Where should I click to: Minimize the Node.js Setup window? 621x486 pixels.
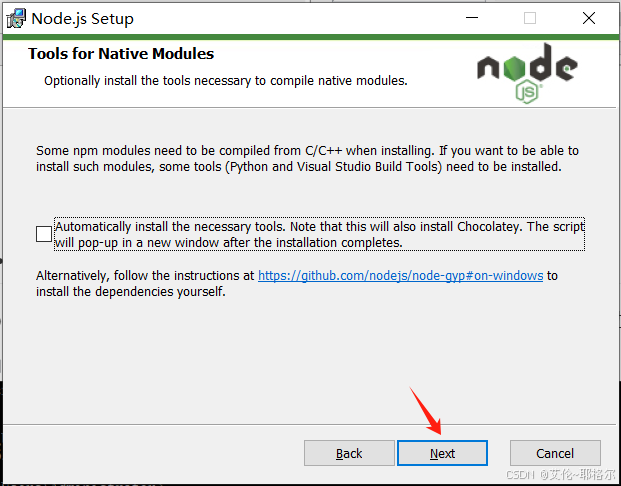click(474, 18)
